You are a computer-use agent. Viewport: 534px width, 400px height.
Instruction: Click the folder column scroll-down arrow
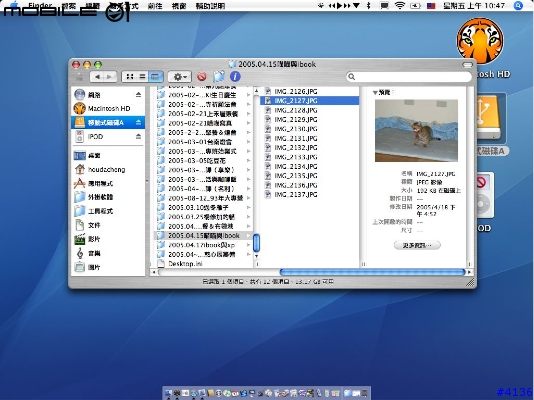[x=256, y=256]
